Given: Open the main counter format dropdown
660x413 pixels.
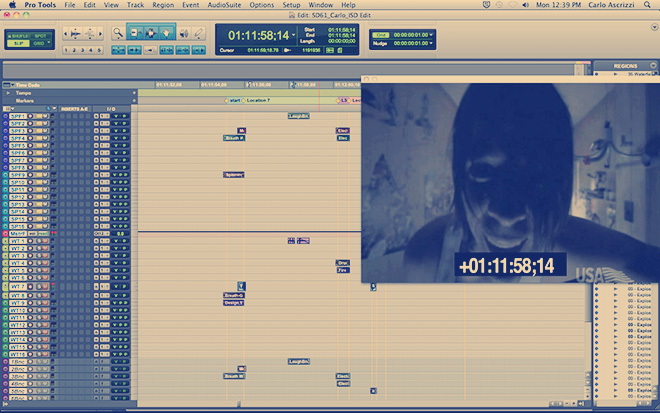Looking at the screenshot, I should 293,35.
